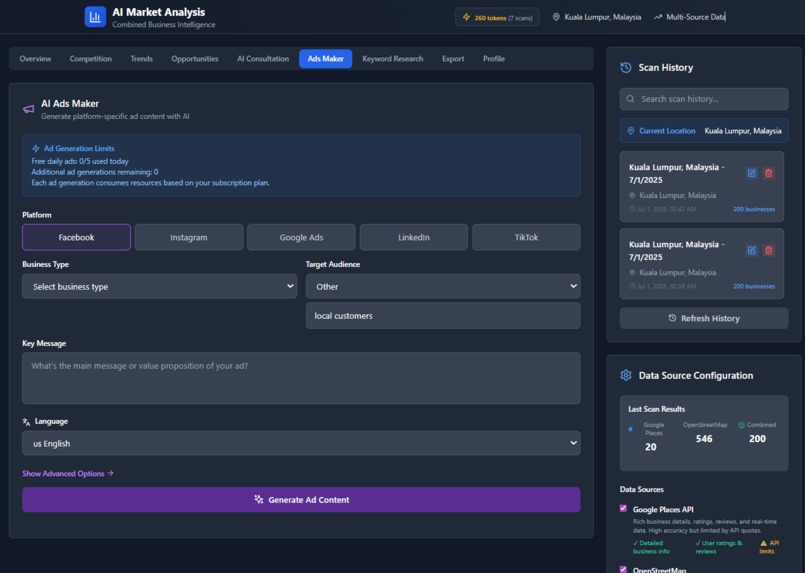Open the Target Audience dropdown
This screenshot has height=573, width=805.
tap(443, 286)
